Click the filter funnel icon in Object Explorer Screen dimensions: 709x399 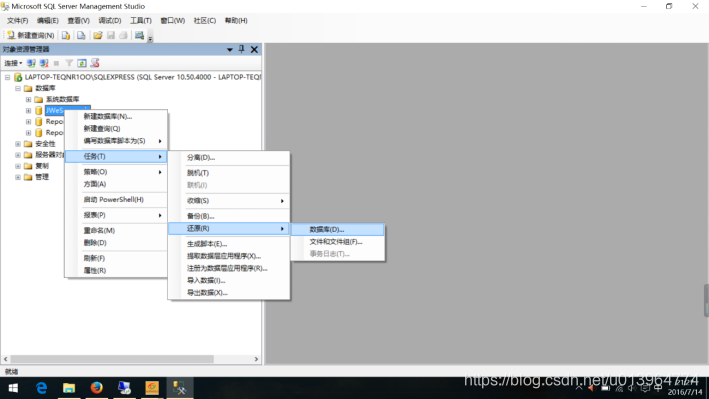(69, 63)
